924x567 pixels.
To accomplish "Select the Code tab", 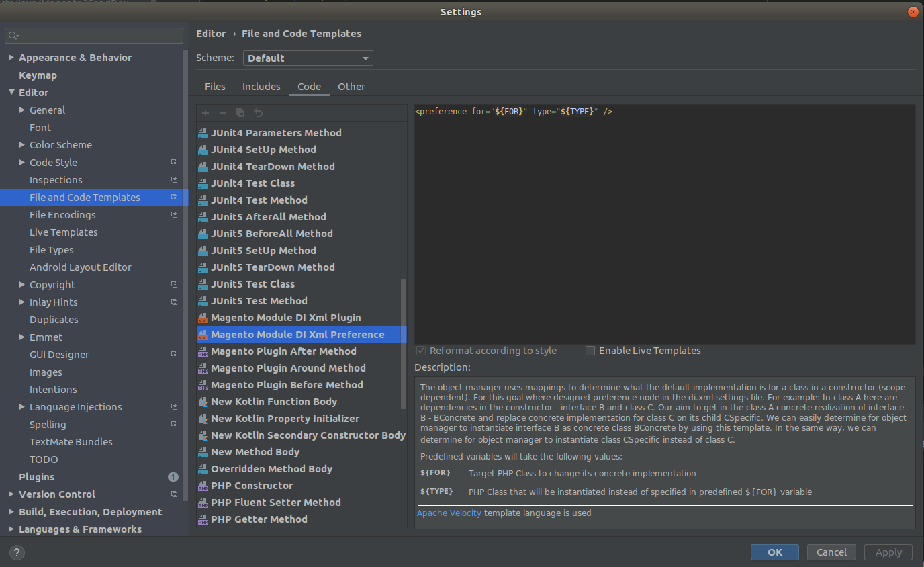I will coord(309,87).
